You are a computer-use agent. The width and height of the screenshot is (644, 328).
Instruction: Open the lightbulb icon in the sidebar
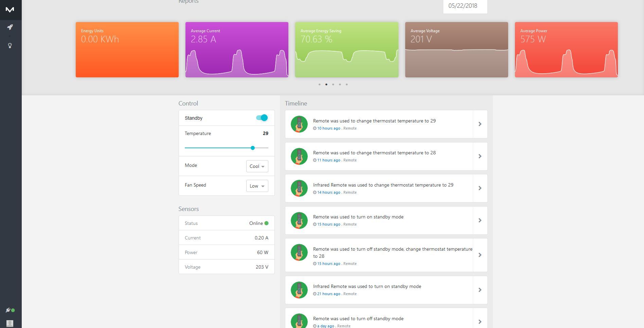(x=10, y=45)
